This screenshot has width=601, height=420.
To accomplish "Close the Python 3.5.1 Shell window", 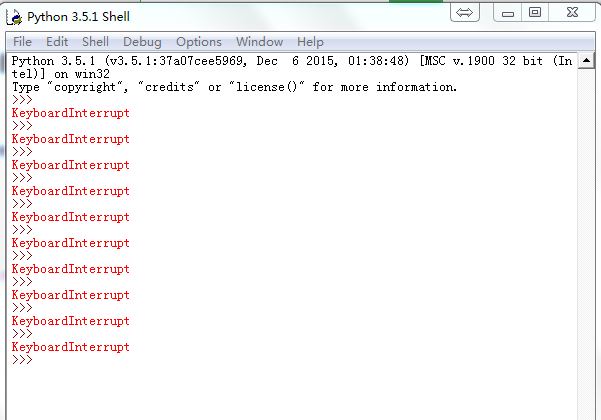I will pos(572,13).
